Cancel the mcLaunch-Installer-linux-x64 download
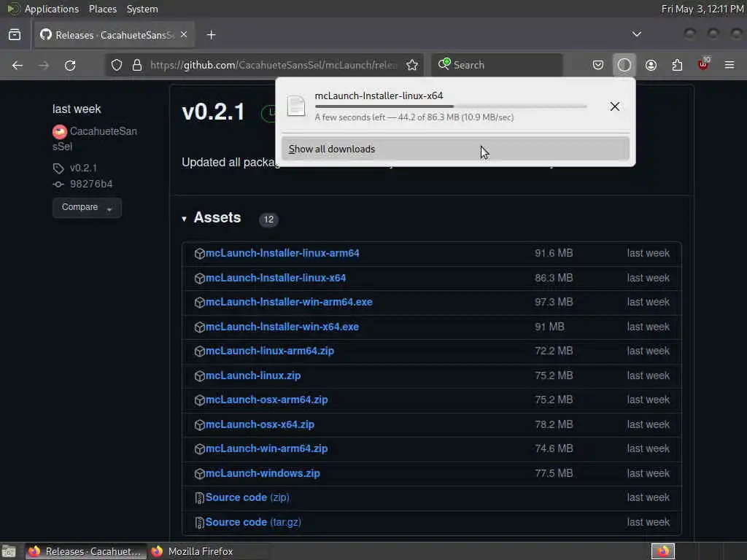This screenshot has width=747, height=560. pos(614,106)
